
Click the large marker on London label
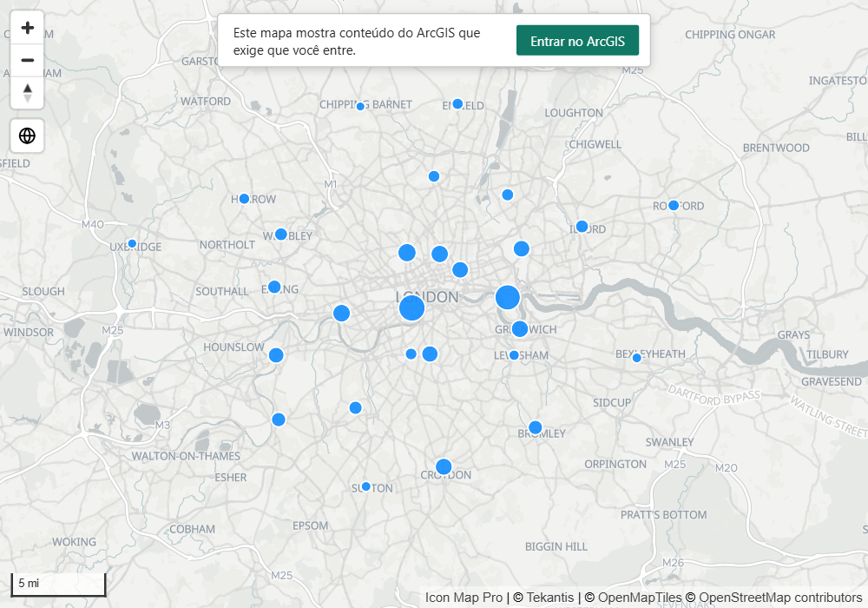(411, 307)
